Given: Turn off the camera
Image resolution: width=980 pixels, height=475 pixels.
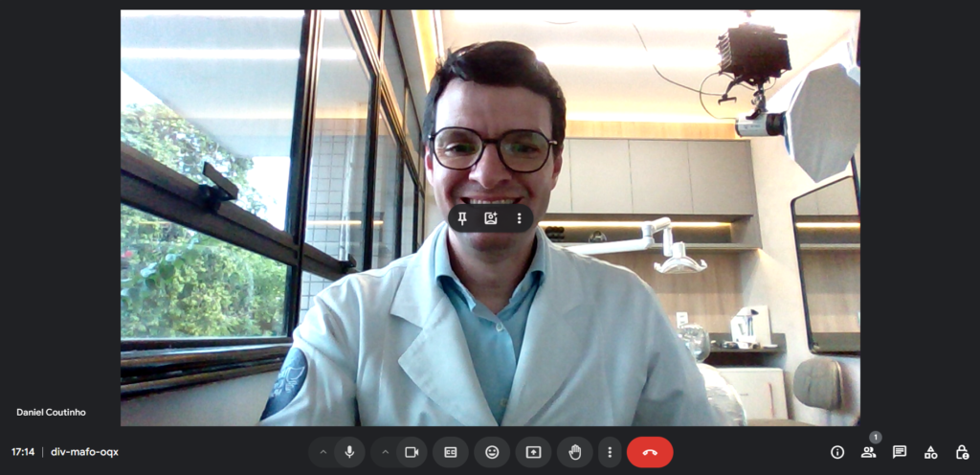Looking at the screenshot, I should pos(412,452).
